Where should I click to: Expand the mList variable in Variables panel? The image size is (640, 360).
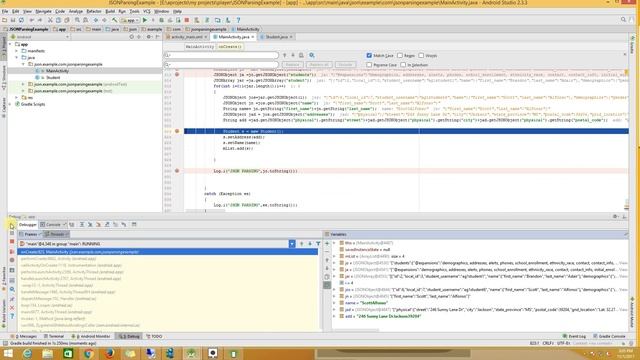(x=334, y=256)
